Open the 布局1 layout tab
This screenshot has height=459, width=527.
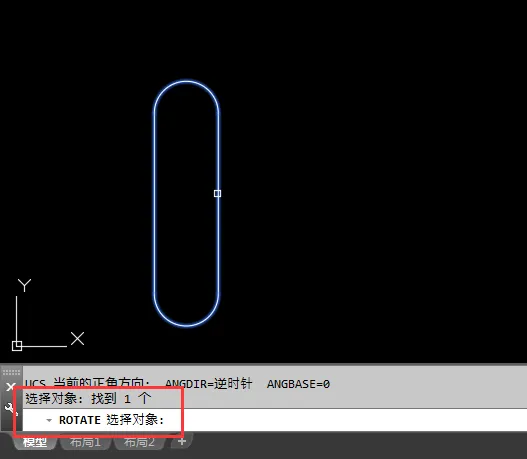pos(85,442)
